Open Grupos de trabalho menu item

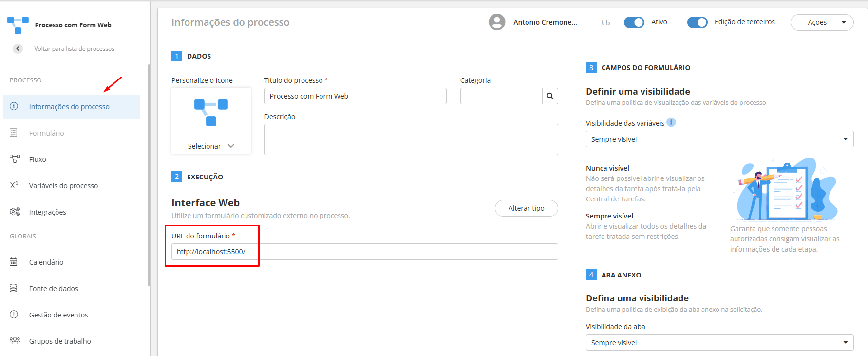pos(72,341)
